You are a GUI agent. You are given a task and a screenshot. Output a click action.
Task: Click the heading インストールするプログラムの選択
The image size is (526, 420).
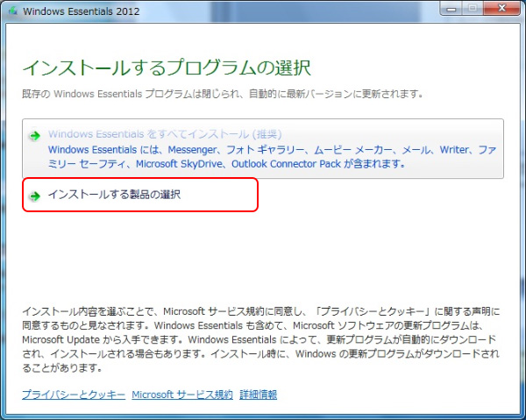(167, 68)
